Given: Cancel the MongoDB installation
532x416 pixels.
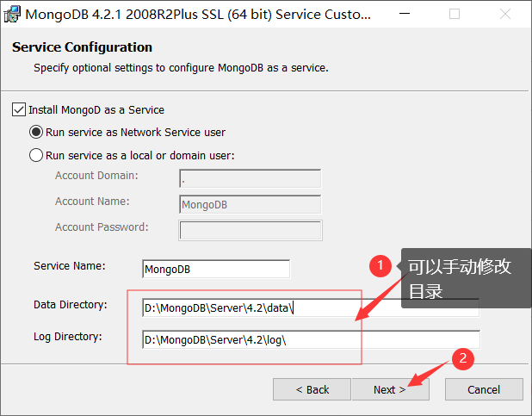Looking at the screenshot, I should (x=484, y=389).
